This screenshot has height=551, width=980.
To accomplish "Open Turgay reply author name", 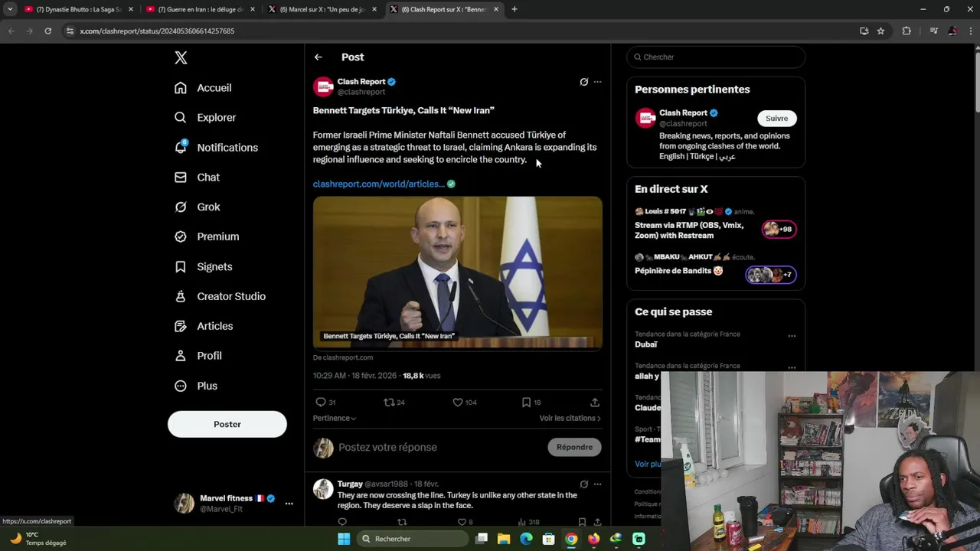I will [350, 484].
